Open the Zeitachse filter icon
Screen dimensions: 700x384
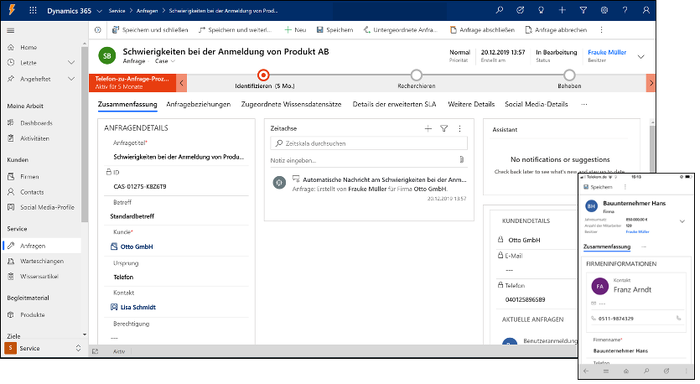pos(444,129)
